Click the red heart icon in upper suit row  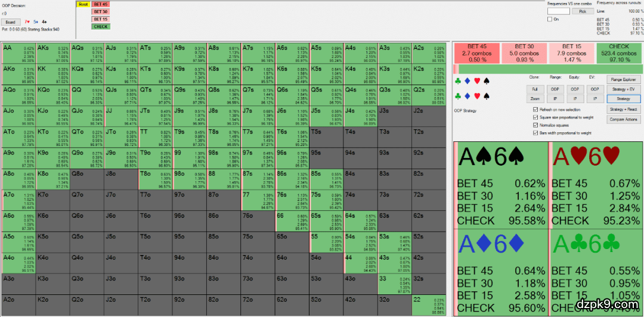(476, 80)
